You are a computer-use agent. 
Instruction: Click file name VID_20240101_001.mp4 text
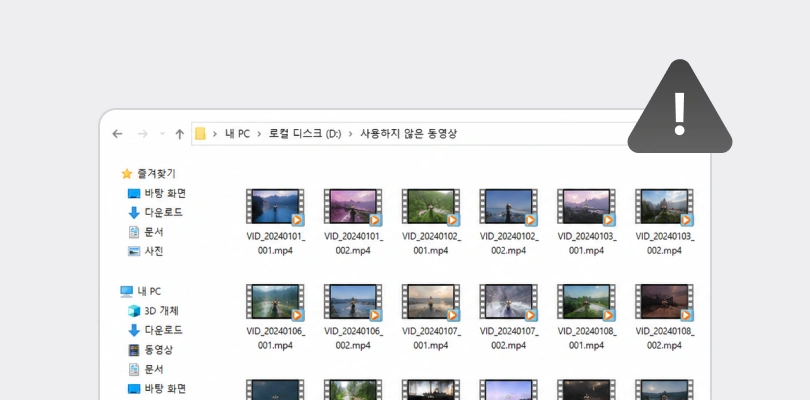[275, 243]
